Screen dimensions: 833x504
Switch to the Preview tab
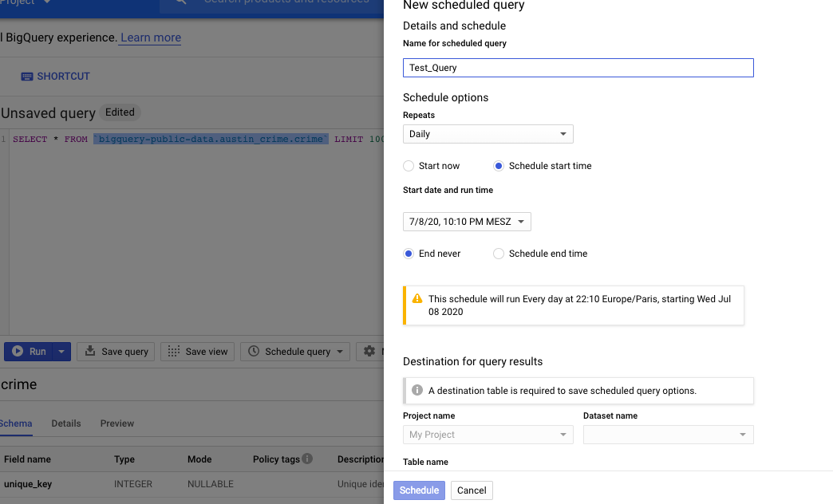117,423
